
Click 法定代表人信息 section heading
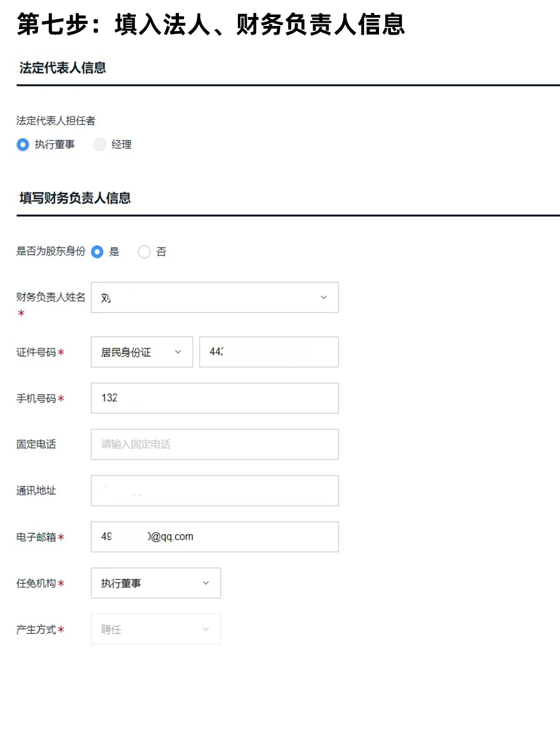(63, 68)
